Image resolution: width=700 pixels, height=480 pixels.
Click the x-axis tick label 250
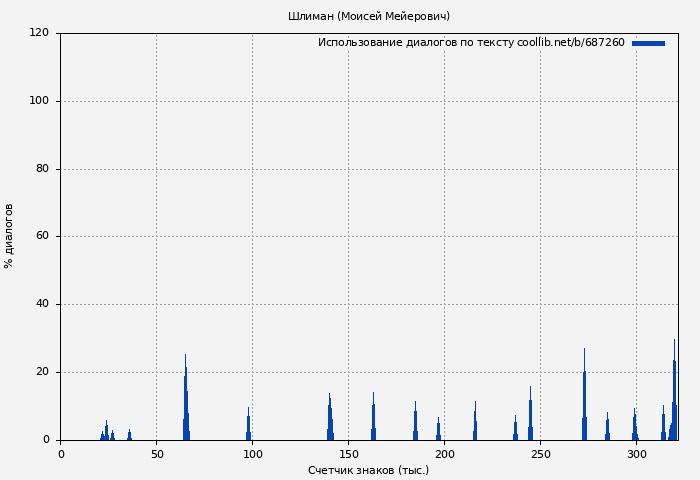(x=541, y=454)
